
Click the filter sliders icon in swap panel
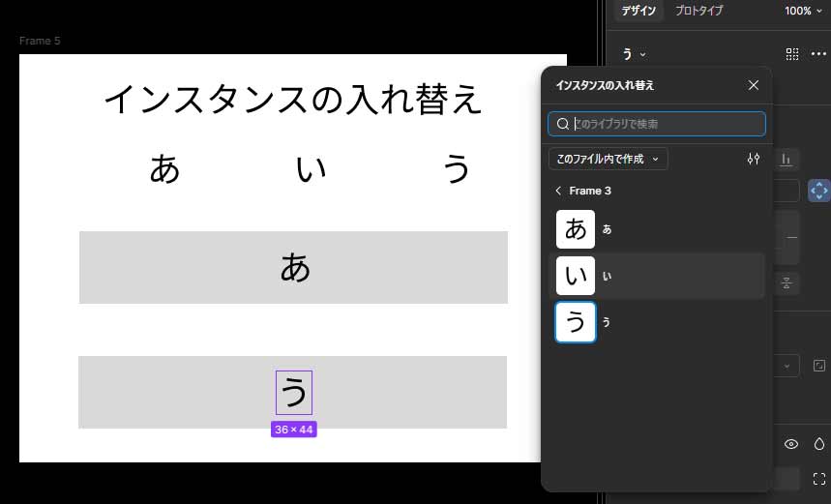[754, 159]
